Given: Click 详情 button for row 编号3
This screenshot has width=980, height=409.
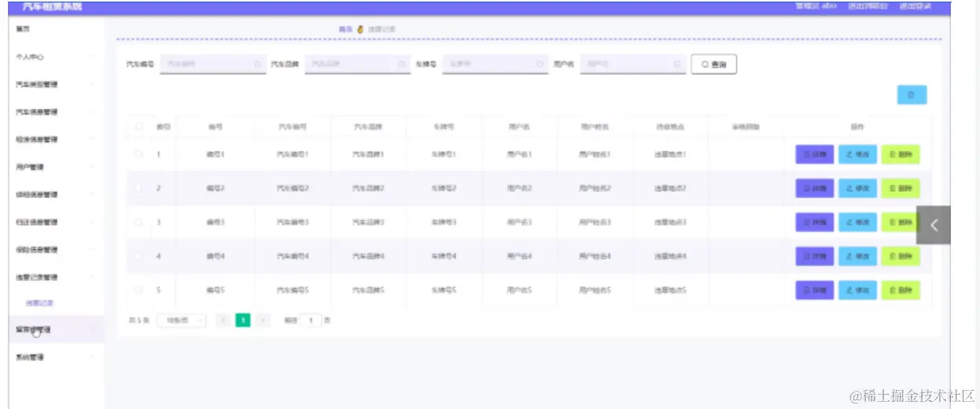Looking at the screenshot, I should [815, 222].
